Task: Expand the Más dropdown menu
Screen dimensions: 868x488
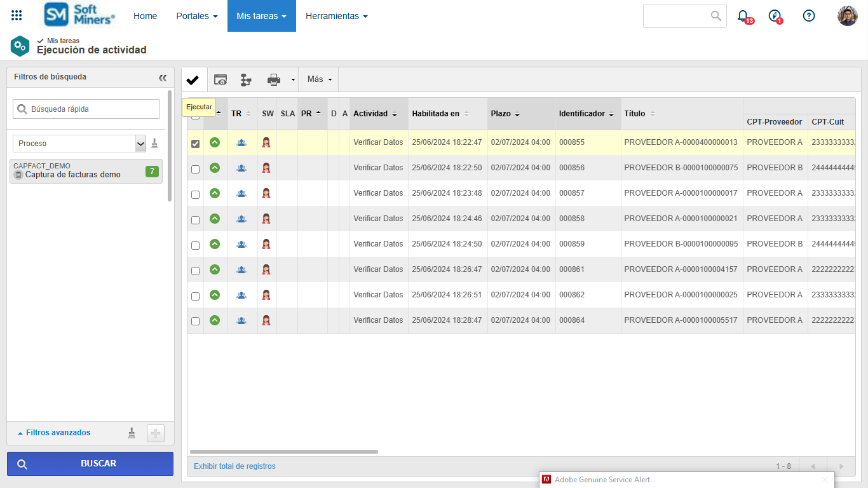Action: (319, 79)
